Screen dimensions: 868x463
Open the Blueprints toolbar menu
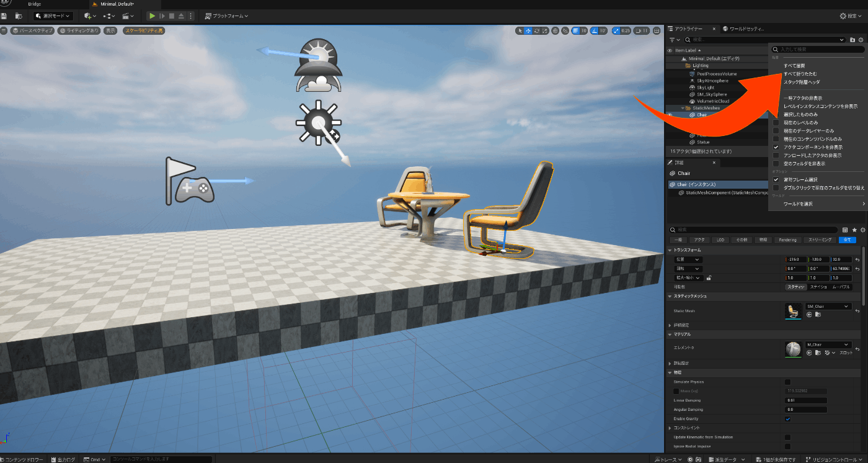[x=110, y=16]
